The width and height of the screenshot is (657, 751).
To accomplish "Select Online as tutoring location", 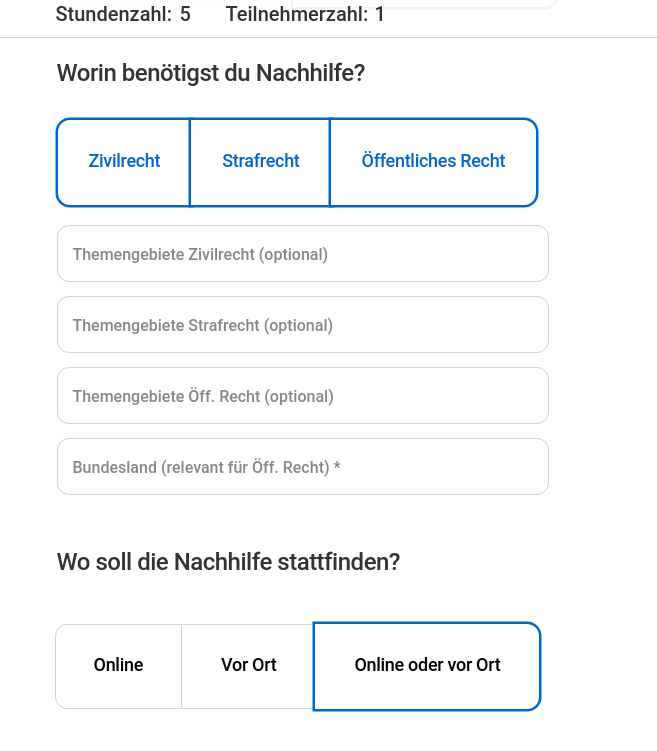I will tap(118, 666).
